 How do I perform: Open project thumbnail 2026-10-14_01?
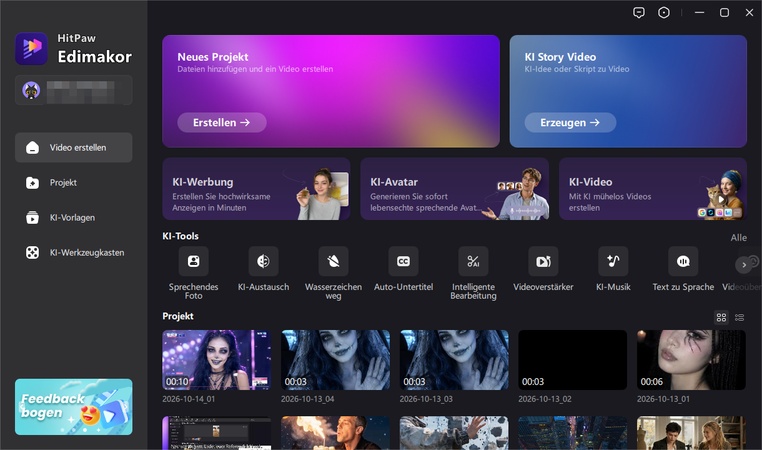pyautogui.click(x=217, y=360)
